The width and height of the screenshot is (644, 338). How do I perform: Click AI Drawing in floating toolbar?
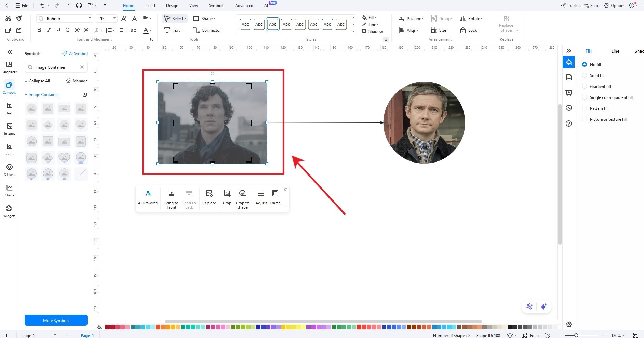coord(148,197)
